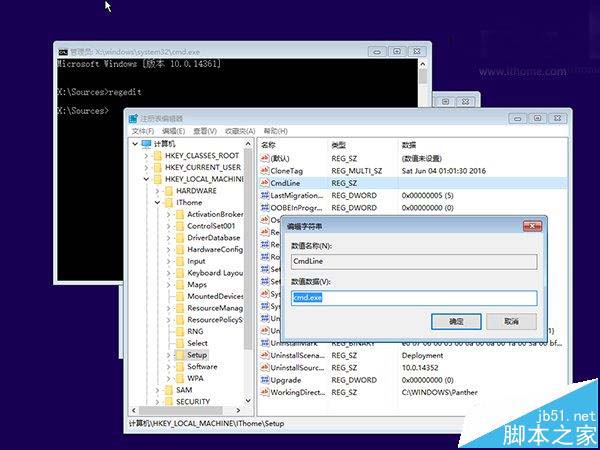Expand the SAM key

coord(157,390)
